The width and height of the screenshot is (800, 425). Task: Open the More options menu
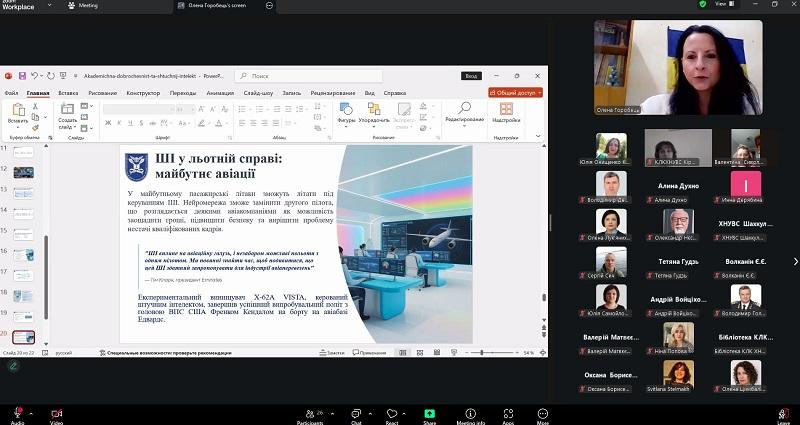coord(544,411)
